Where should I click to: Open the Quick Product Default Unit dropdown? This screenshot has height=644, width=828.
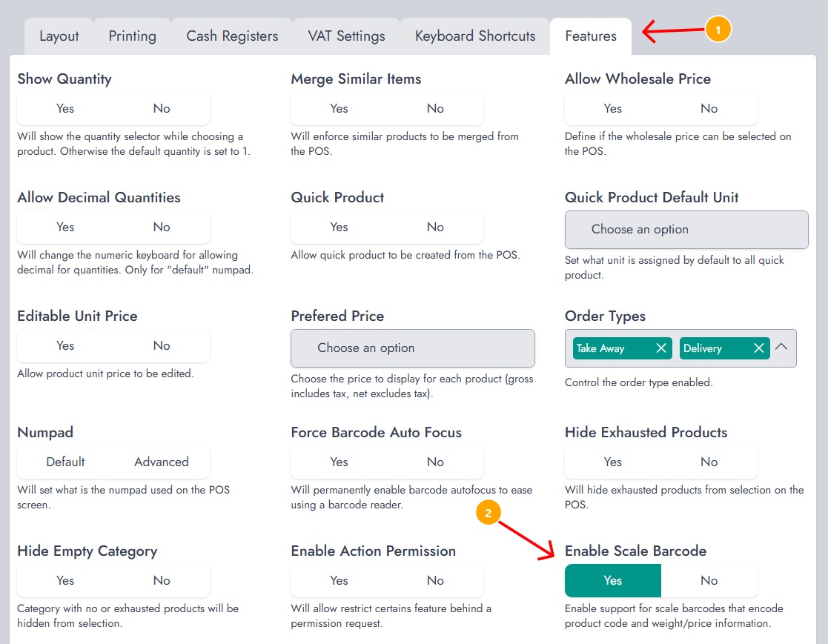click(x=686, y=230)
